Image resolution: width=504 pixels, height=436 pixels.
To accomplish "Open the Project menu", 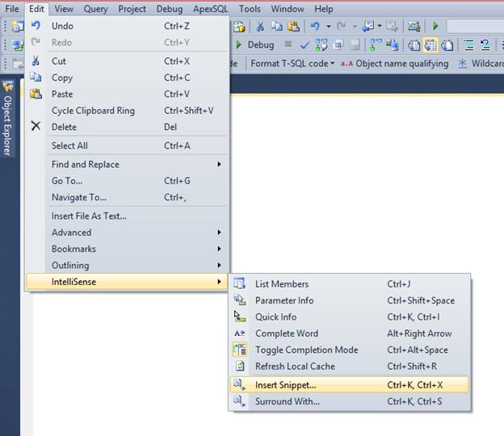I will click(x=132, y=9).
